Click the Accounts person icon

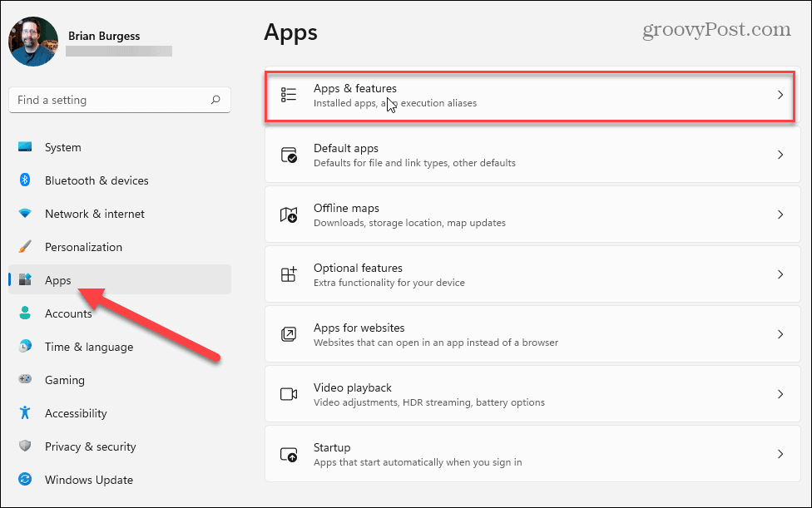click(25, 313)
